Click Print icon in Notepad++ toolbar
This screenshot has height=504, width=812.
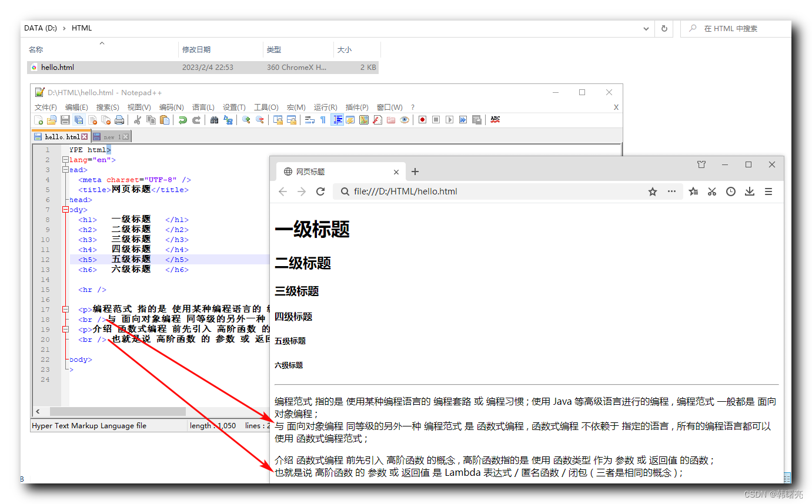point(119,120)
